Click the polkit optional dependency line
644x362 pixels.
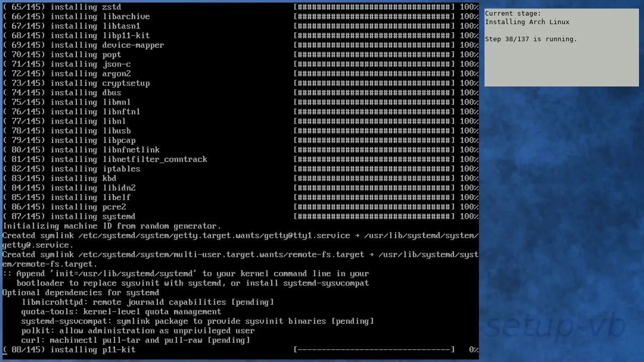[138, 331]
